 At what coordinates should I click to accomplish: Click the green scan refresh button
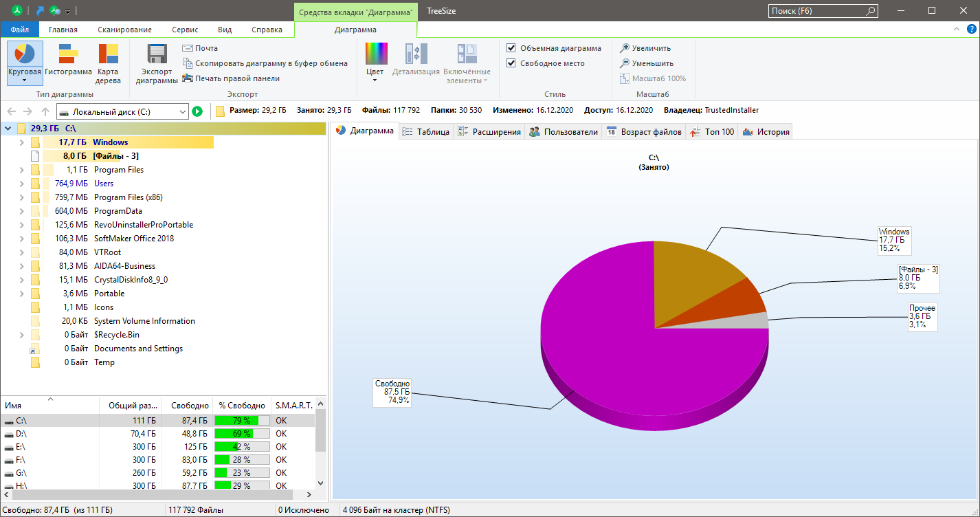197,111
